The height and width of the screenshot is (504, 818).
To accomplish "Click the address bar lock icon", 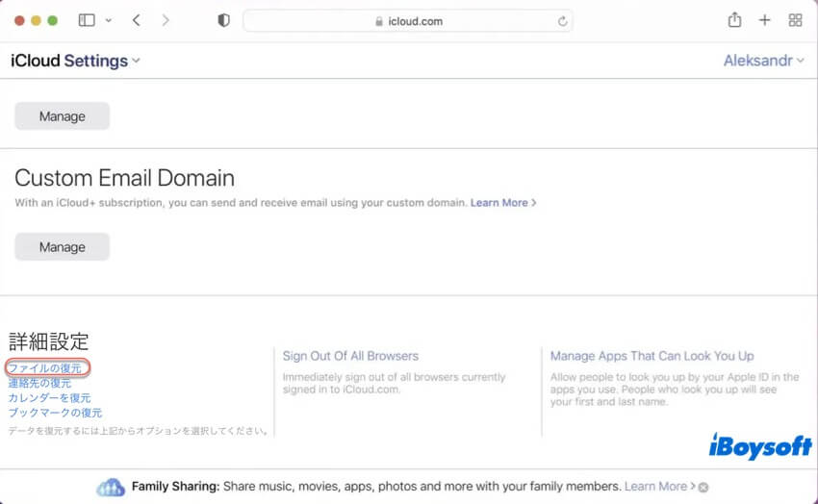I will point(379,21).
